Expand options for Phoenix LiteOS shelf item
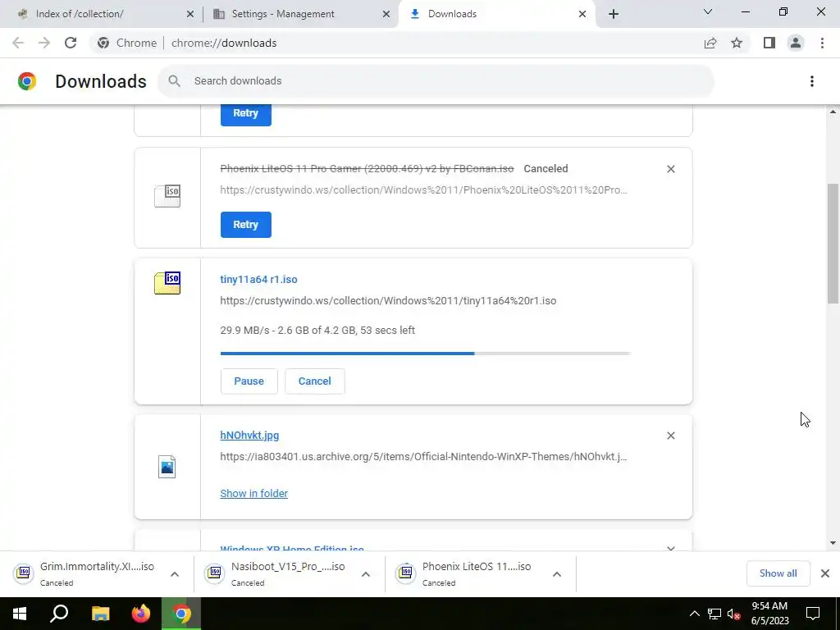 coord(557,574)
